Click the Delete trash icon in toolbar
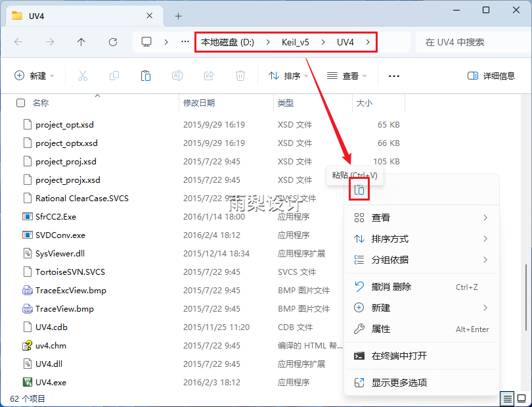This screenshot has width=532, height=407. (240, 76)
